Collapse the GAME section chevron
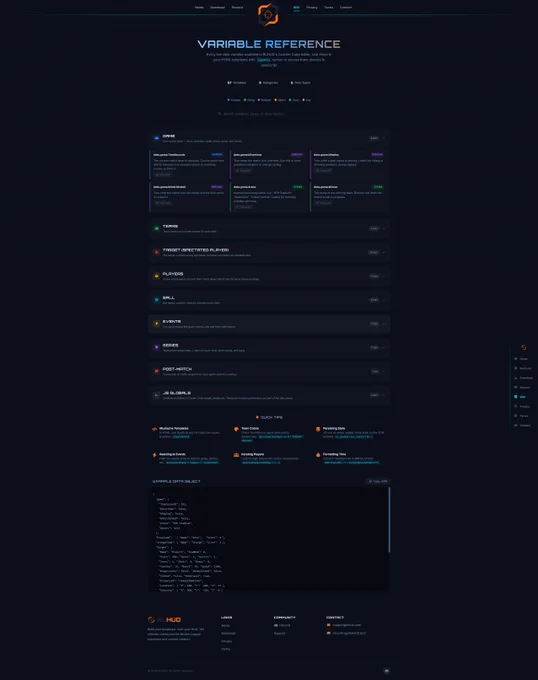The image size is (538, 680). coord(384,138)
